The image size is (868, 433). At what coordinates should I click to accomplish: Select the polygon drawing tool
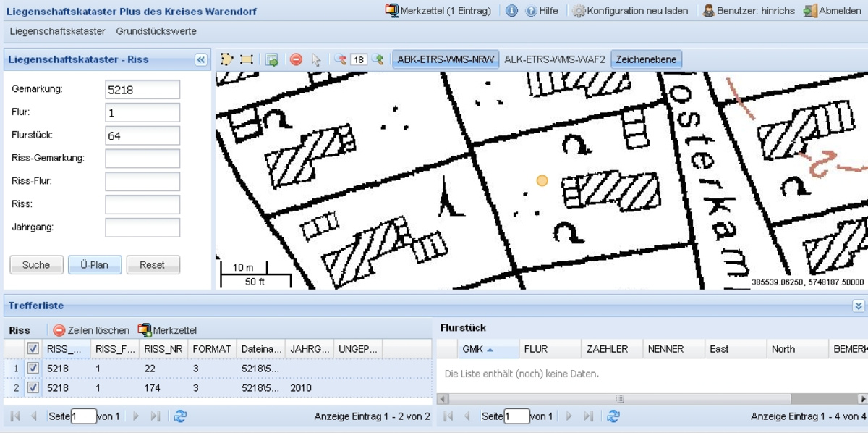click(226, 59)
